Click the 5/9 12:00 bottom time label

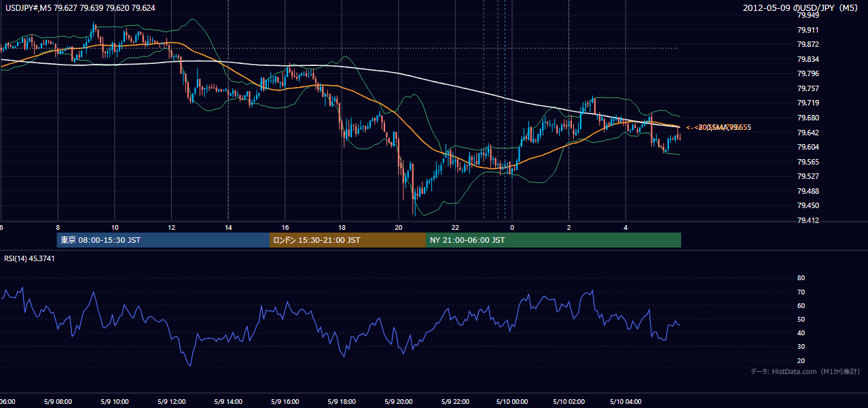tap(171, 401)
